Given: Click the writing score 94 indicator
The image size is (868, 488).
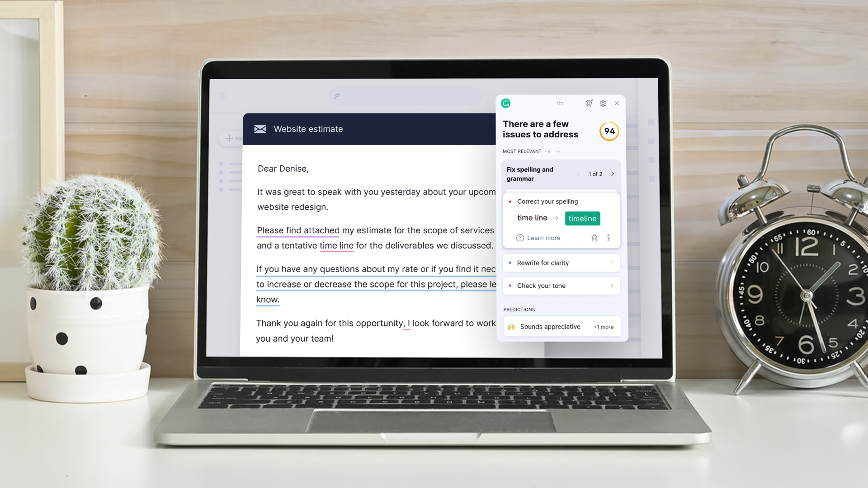Looking at the screenshot, I should [x=608, y=131].
